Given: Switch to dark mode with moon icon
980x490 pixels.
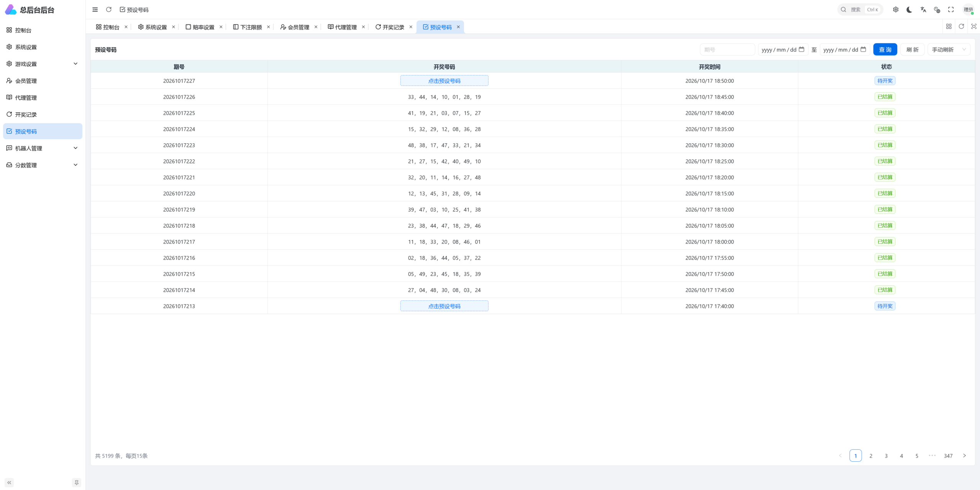Looking at the screenshot, I should 910,10.
